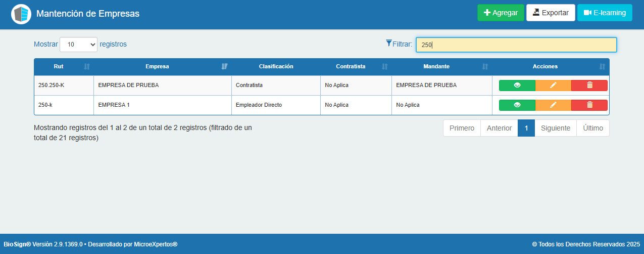Click the BioSign building logo icon
Screen dimensions: 644x254
(21, 14)
